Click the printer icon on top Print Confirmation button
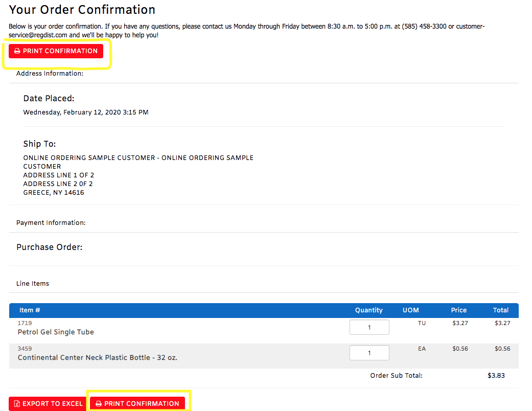 (x=17, y=51)
